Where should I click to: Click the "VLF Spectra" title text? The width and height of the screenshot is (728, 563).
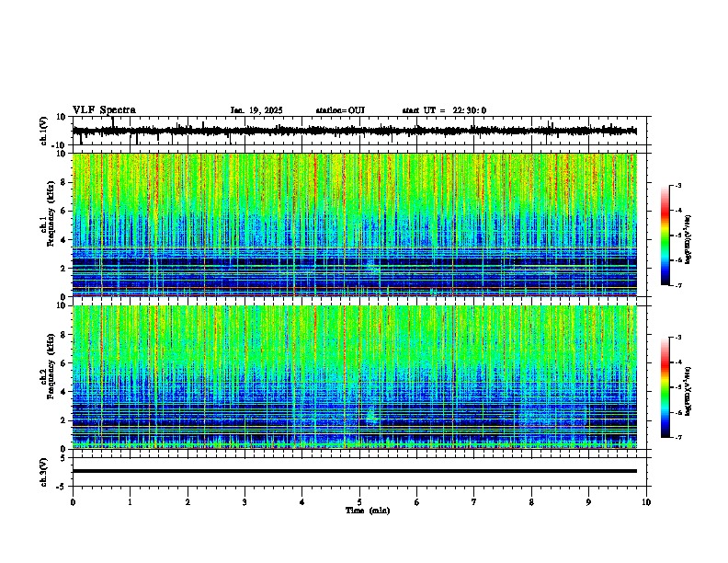pyautogui.click(x=104, y=109)
